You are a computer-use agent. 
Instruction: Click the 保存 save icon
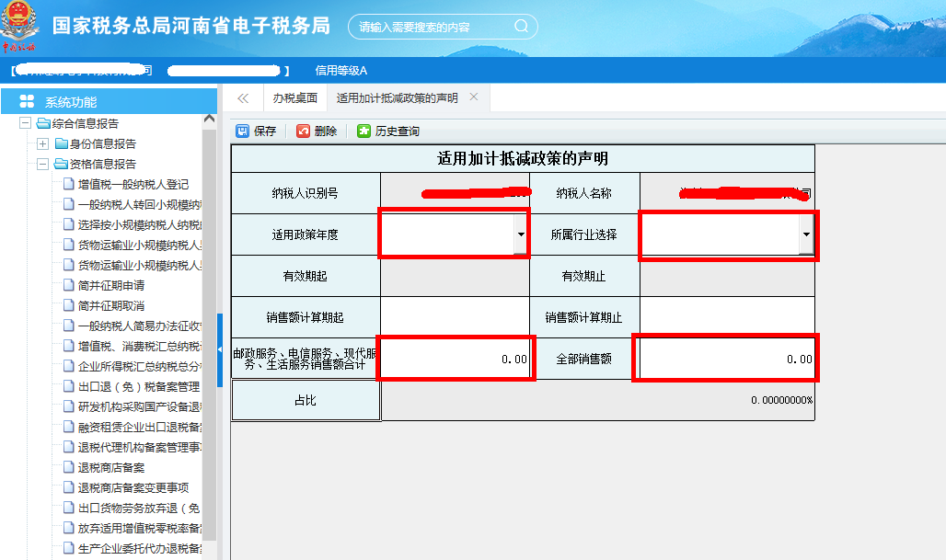241,130
